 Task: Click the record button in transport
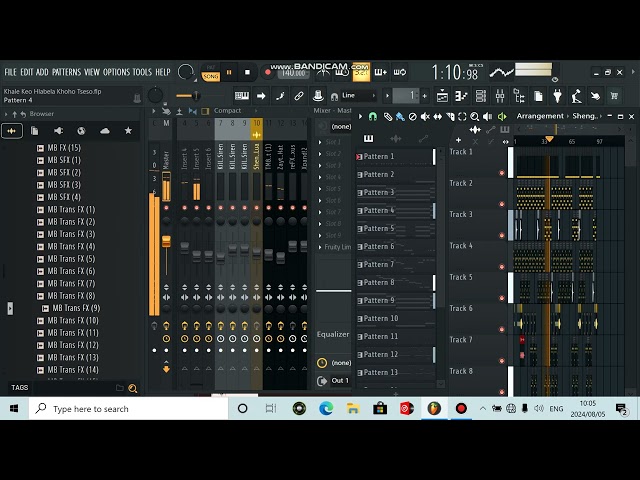pos(268,72)
